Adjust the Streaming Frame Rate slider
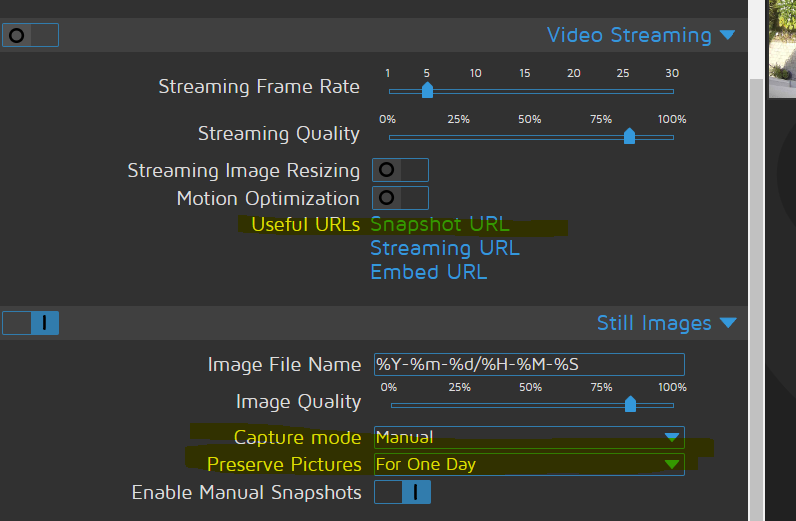796x521 pixels. coord(427,91)
